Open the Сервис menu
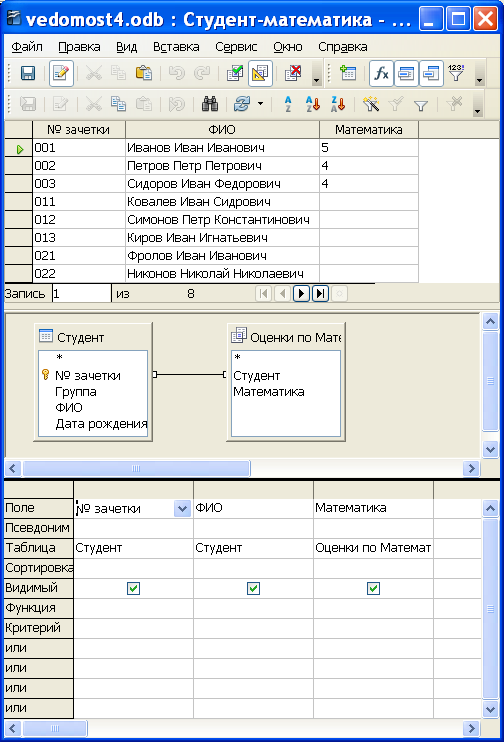504x742 pixels. coord(236,47)
